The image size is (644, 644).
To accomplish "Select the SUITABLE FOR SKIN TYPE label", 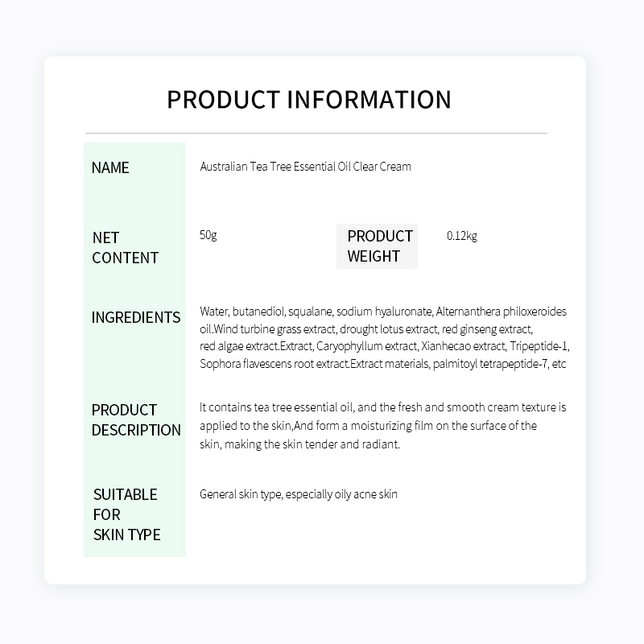I will 126,514.
